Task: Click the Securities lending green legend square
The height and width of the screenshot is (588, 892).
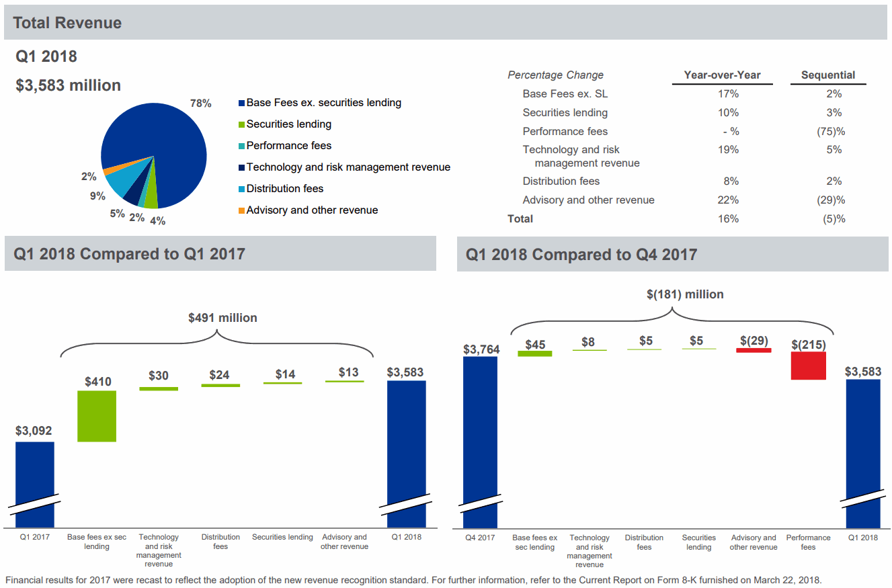Action: pos(241,125)
